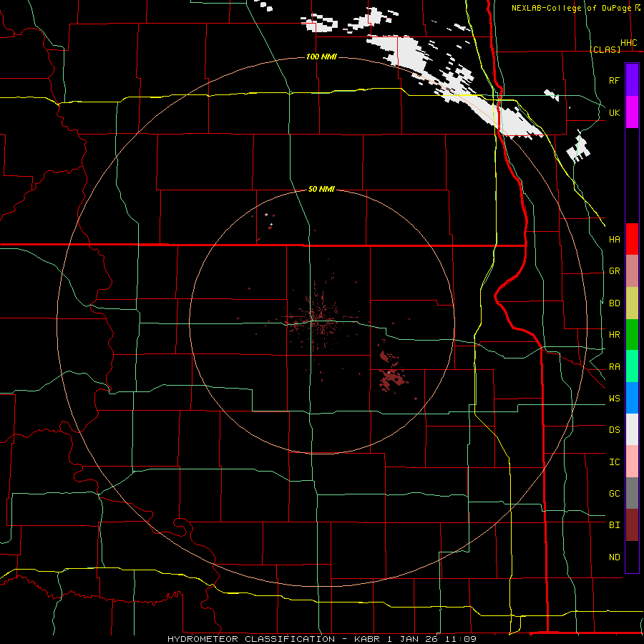
Task: Click the BI legend label
Action: click(x=614, y=525)
